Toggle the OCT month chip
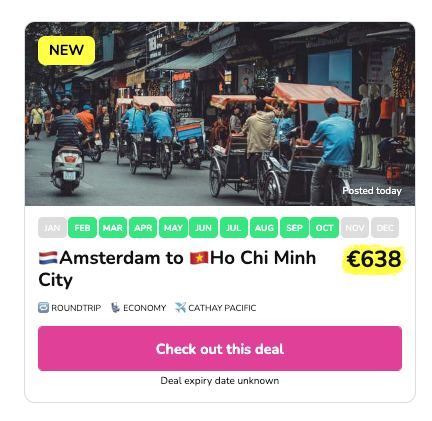The width and height of the screenshot is (432, 421). 324,228
